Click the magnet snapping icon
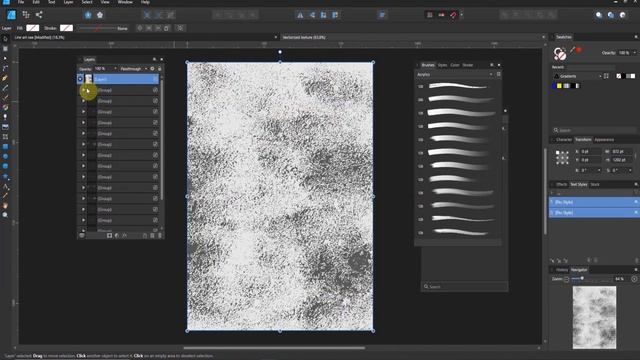Image resolution: width=640 pixels, height=360 pixels. [453, 15]
